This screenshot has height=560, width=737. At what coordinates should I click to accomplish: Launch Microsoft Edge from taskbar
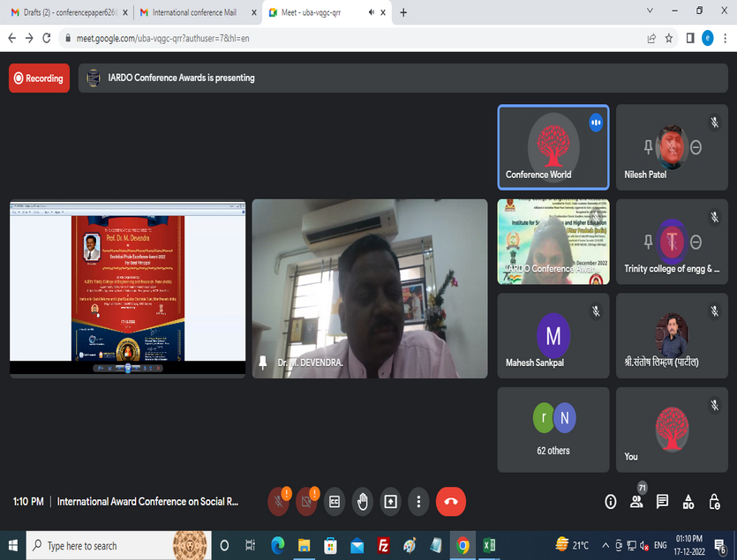pos(278,545)
